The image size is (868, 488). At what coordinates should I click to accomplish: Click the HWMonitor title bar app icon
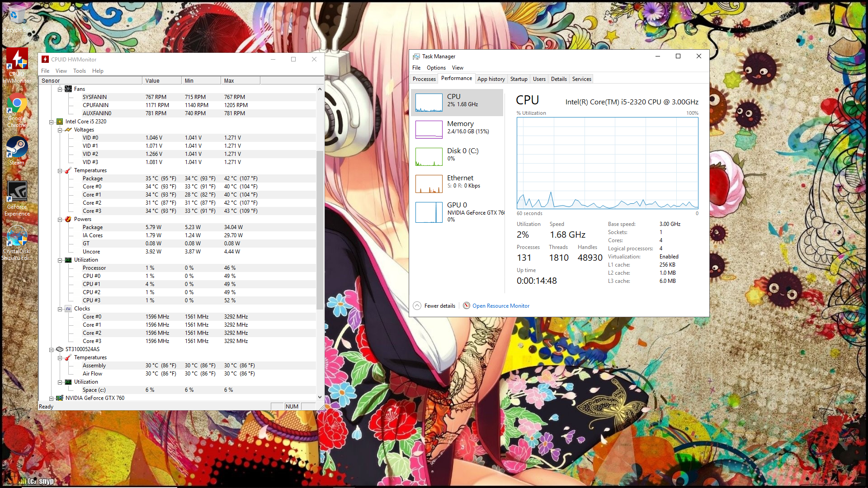point(45,59)
